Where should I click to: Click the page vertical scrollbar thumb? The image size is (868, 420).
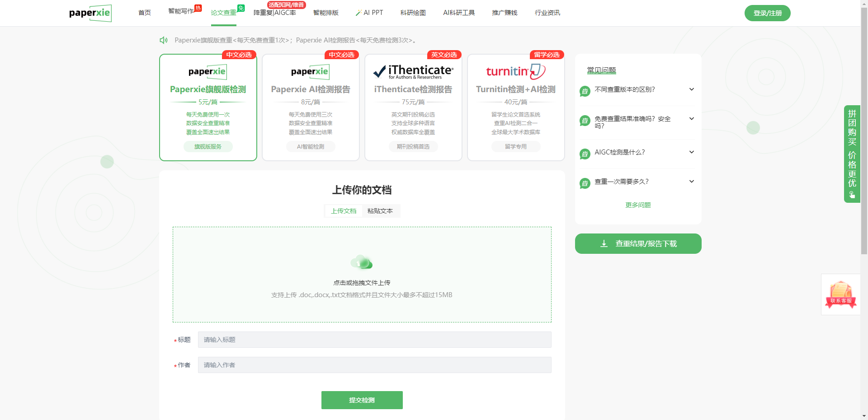[864, 131]
